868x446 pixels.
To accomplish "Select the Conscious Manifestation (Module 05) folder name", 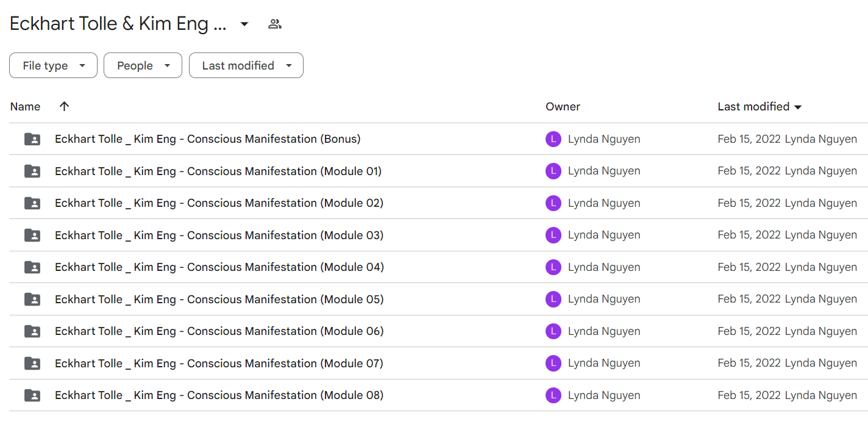I will 219,300.
